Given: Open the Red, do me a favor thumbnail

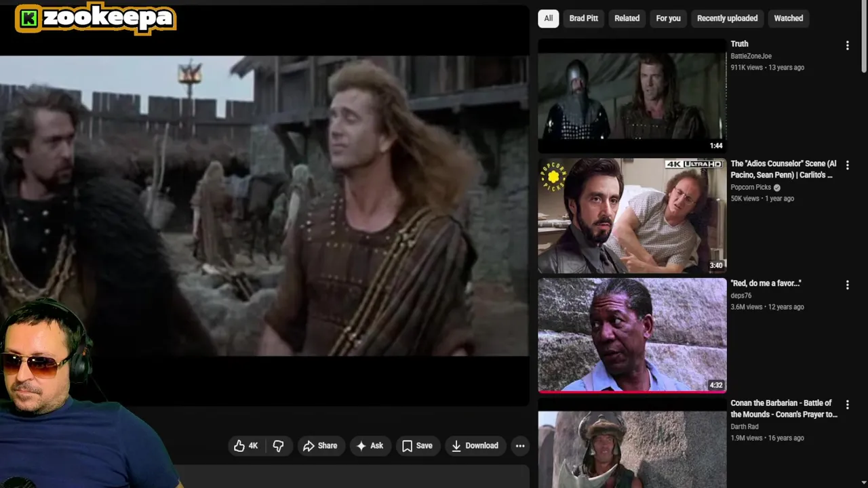Looking at the screenshot, I should (x=632, y=335).
